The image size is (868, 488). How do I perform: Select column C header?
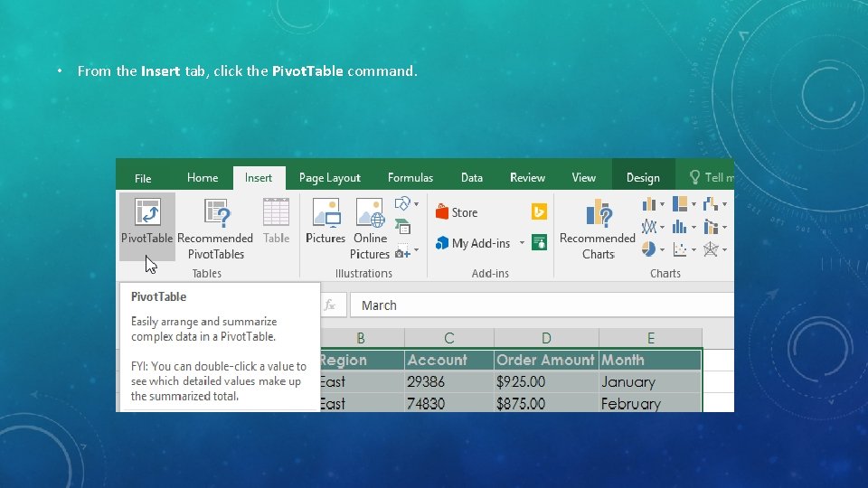tap(449, 338)
